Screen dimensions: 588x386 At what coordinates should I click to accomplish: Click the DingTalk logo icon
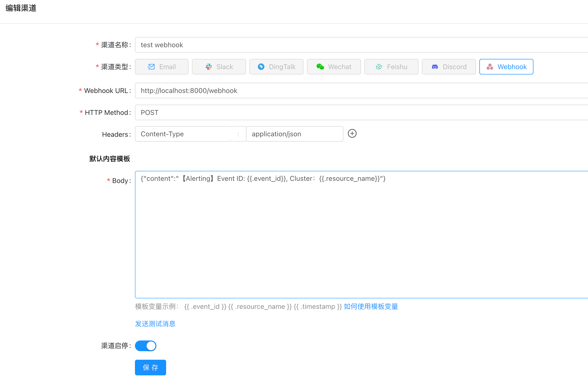[x=261, y=67]
